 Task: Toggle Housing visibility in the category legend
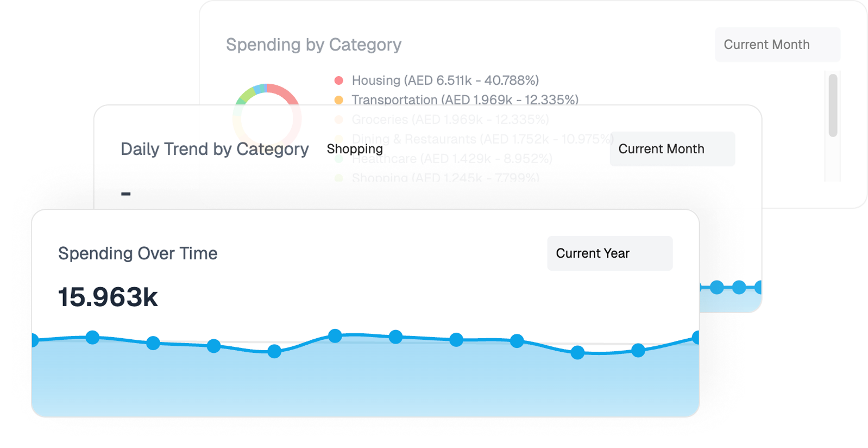point(445,80)
